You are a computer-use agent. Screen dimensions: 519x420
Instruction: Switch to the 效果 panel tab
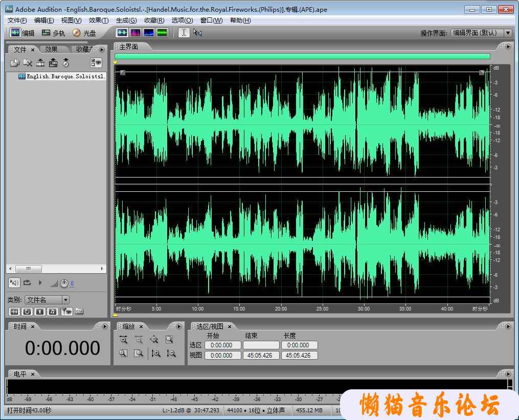pos(51,49)
